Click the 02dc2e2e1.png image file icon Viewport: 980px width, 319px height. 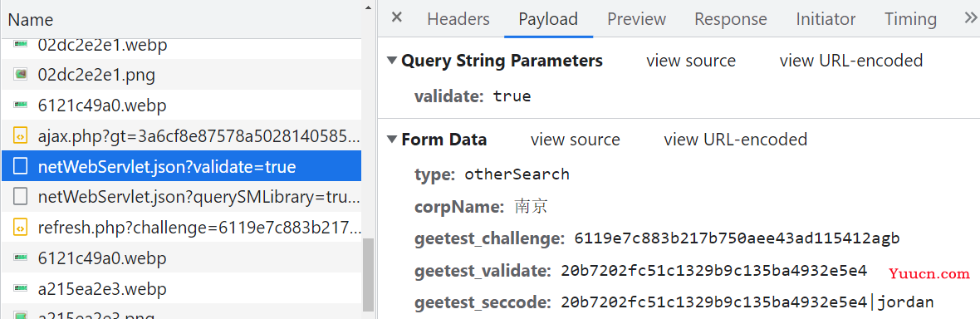(21, 75)
